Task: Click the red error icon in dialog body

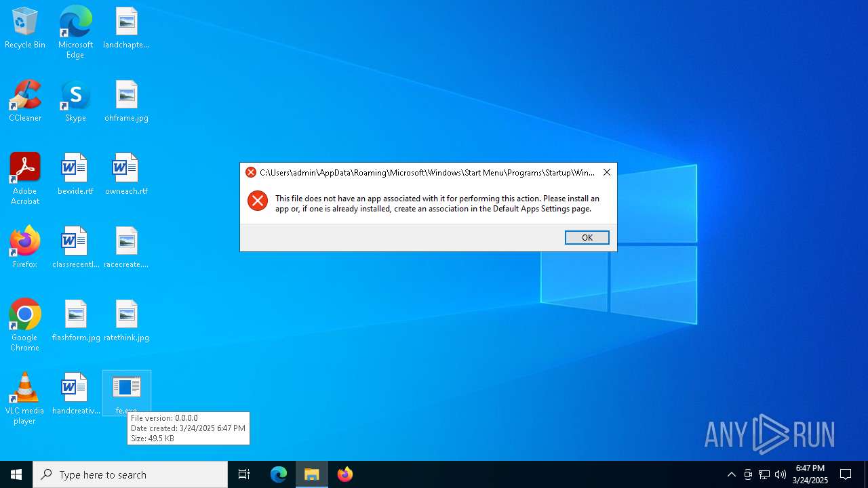Action: click(258, 201)
